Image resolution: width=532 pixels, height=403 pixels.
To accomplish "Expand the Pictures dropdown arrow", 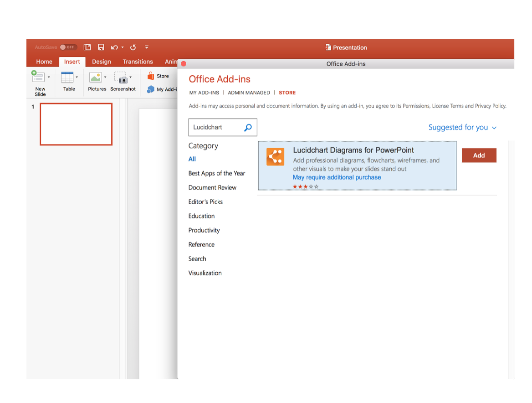I will point(105,77).
